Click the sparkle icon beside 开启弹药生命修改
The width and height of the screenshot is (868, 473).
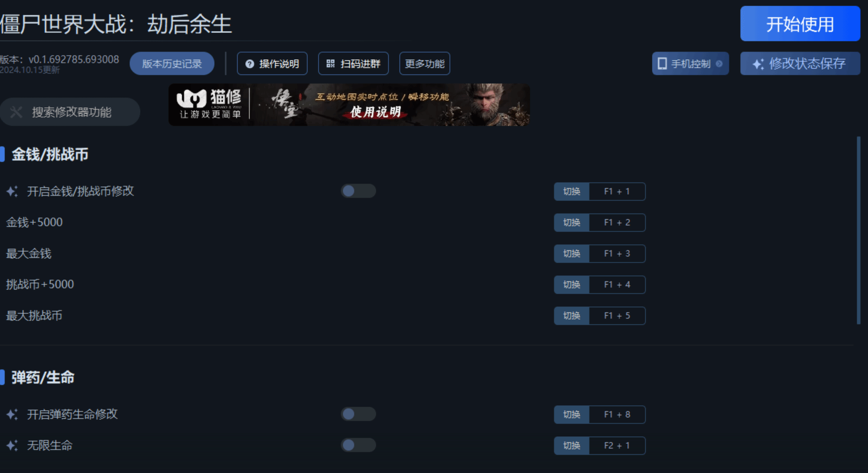(x=12, y=414)
